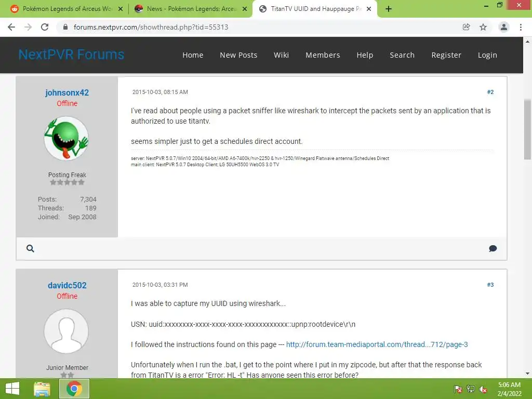Go back with the browser back arrow

pos(11,27)
